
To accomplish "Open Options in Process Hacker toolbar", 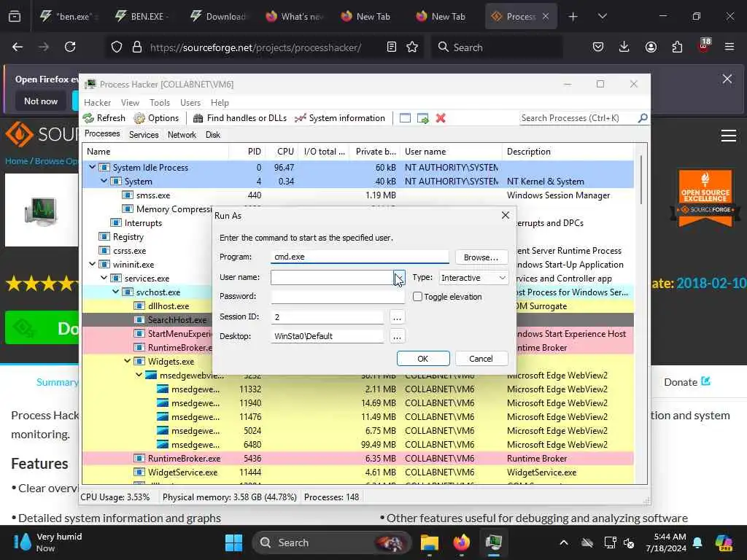I will click(x=156, y=118).
